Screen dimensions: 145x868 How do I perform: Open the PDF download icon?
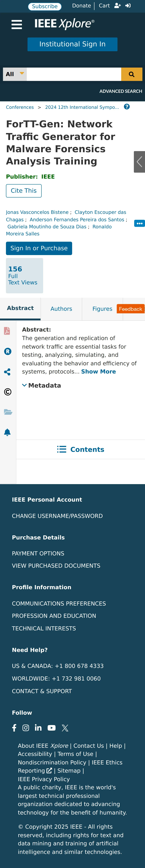tap(7, 331)
